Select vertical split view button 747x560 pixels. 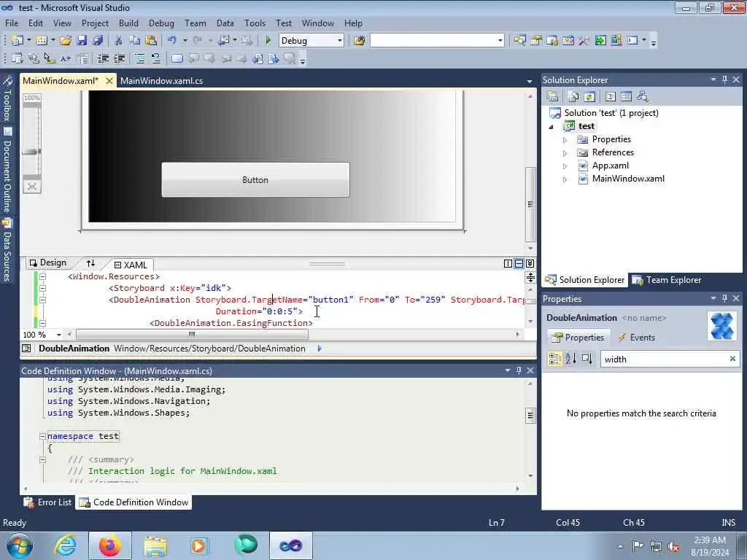pyautogui.click(x=508, y=263)
